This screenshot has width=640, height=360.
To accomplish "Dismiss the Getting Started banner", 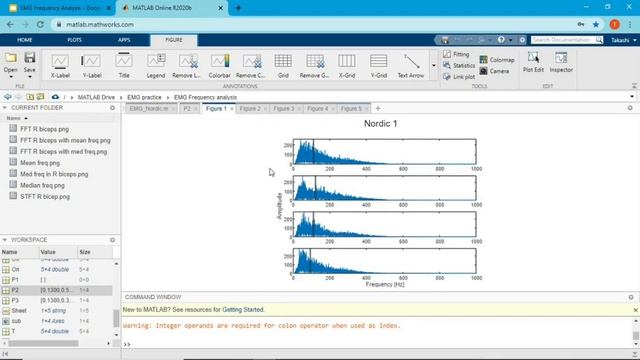I will point(636,310).
